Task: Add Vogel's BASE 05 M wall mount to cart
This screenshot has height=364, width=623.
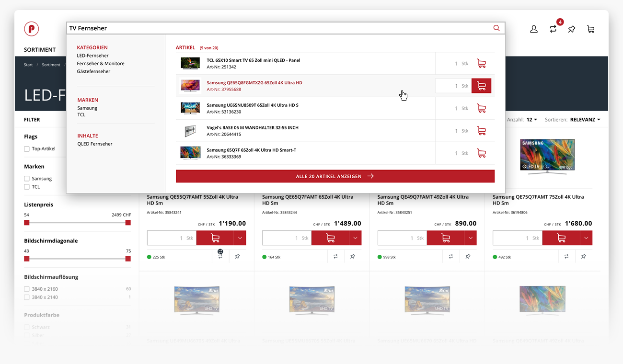Action: [481, 131]
